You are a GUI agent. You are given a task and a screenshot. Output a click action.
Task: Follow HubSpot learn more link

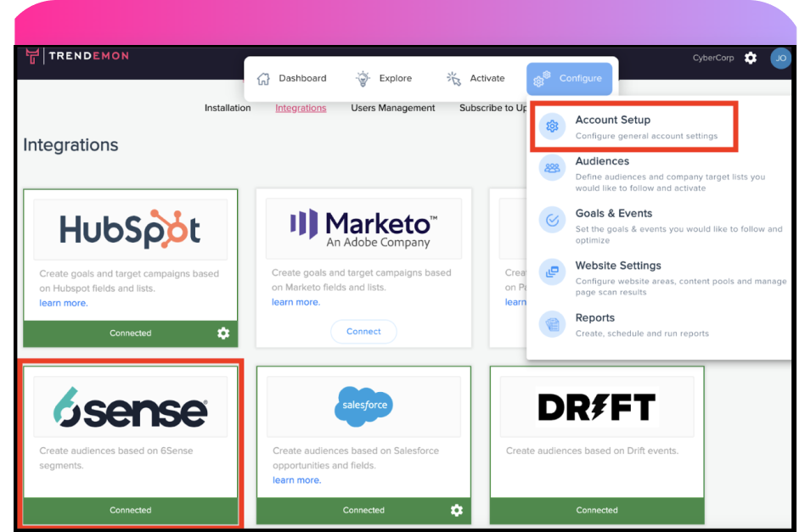pyautogui.click(x=64, y=303)
